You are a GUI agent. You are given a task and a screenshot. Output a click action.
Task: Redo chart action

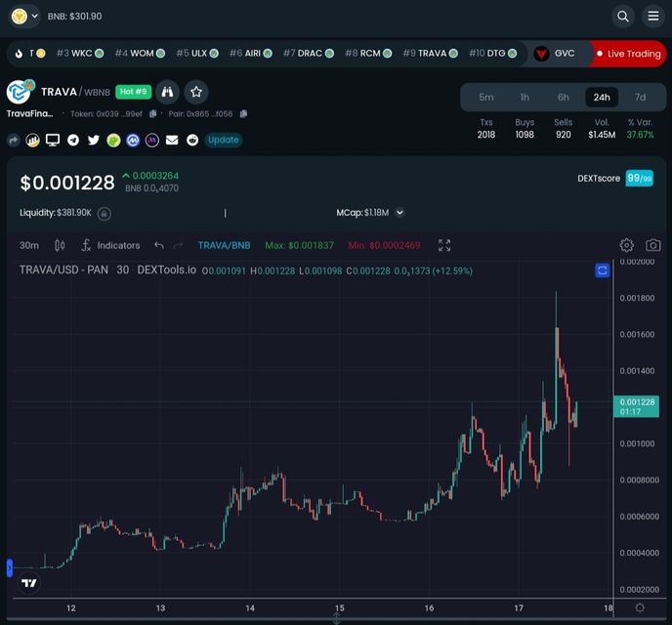[179, 245]
